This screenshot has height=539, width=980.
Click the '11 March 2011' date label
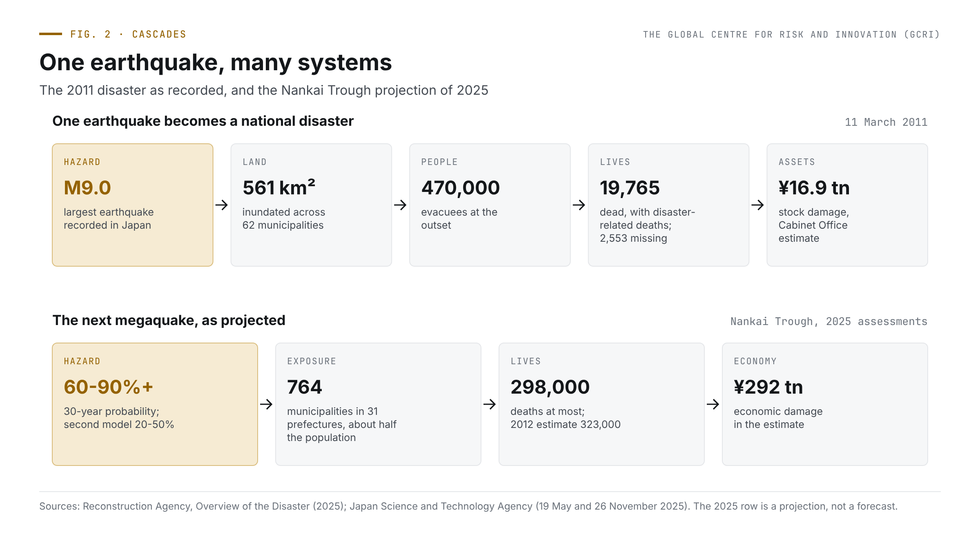tap(886, 122)
